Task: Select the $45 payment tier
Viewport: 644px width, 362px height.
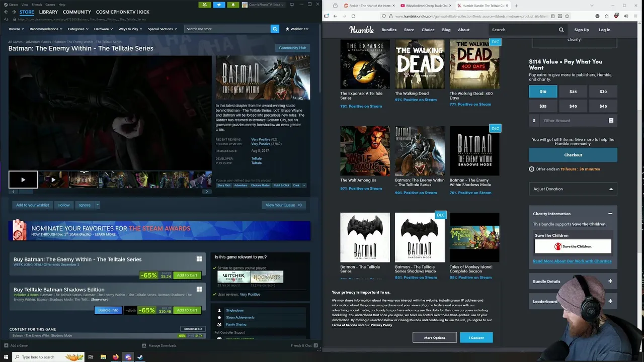Action: coord(603,106)
